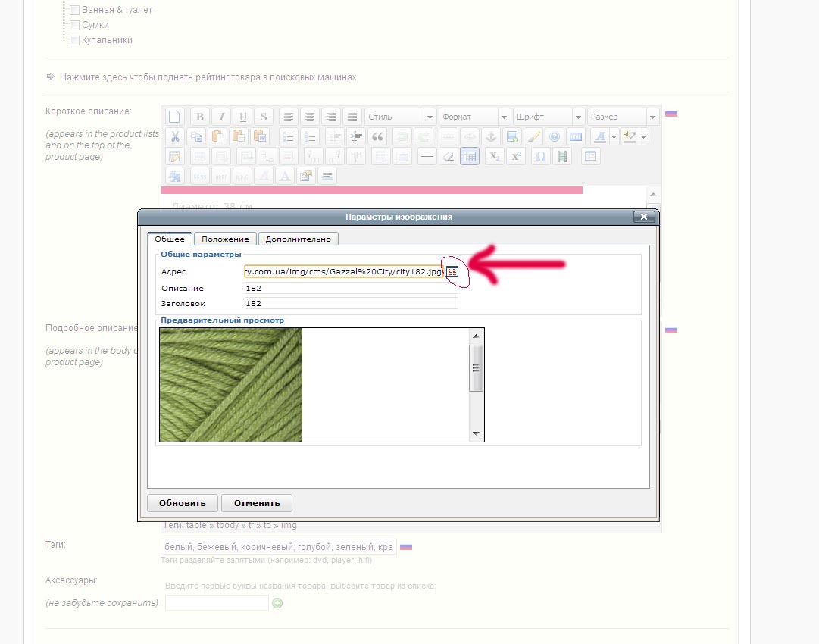The height and width of the screenshot is (644, 819).
Task: Switch to the Положение tab
Action: pyautogui.click(x=225, y=239)
